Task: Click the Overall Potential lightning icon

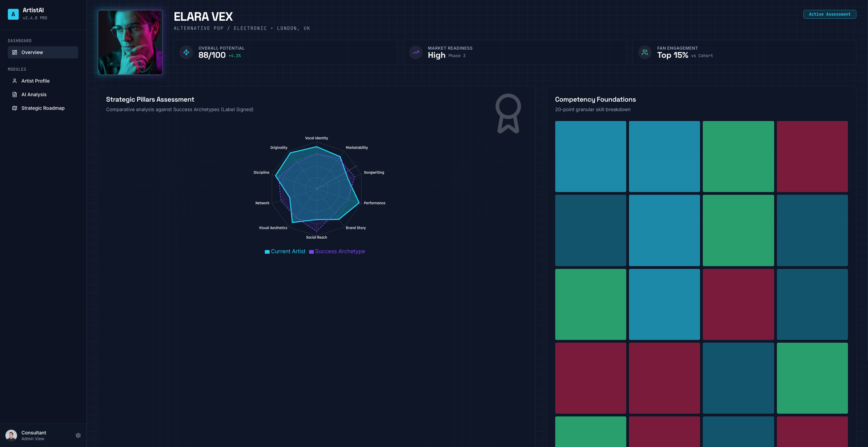Action: (x=186, y=52)
